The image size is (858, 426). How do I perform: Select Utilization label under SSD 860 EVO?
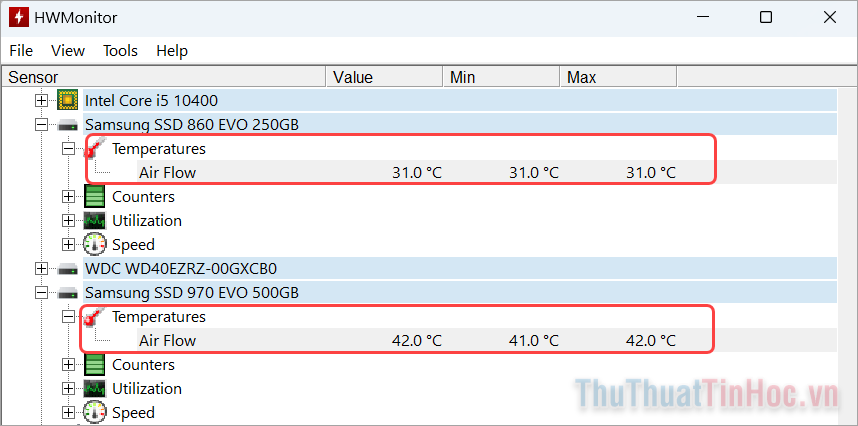coord(147,221)
